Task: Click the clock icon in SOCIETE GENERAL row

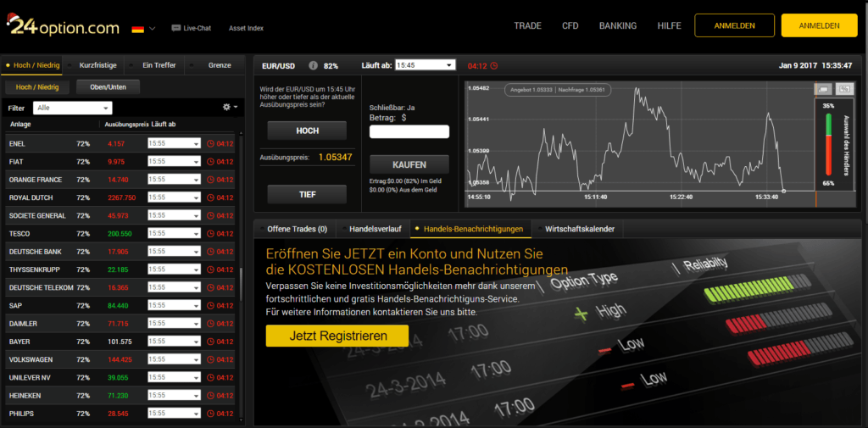Action: pyautogui.click(x=210, y=216)
